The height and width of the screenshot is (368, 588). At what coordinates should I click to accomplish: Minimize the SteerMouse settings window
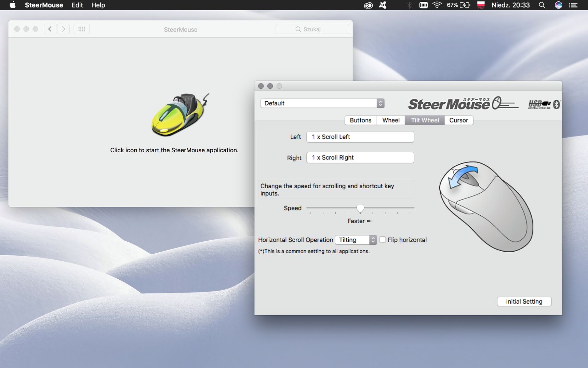point(270,86)
